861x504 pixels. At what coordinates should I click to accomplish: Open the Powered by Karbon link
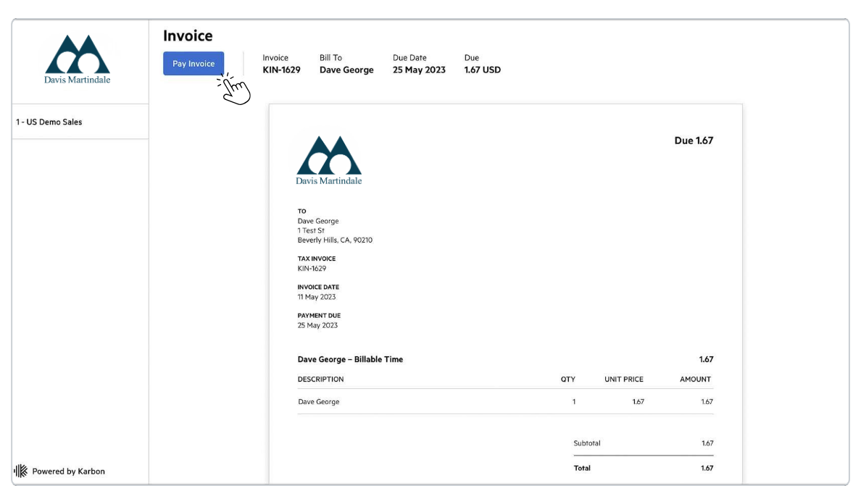(68, 471)
